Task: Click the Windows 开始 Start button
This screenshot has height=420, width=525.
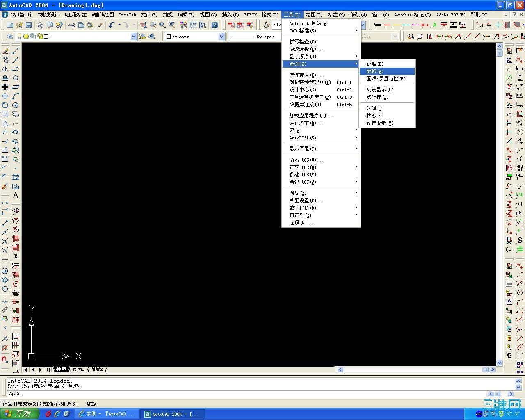Action: point(19,414)
